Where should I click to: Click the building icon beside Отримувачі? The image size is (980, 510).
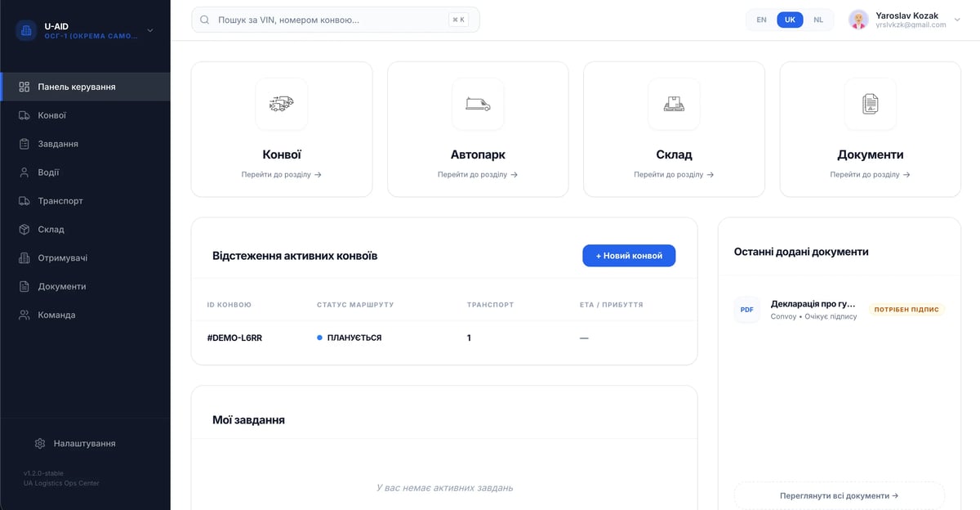pos(24,258)
